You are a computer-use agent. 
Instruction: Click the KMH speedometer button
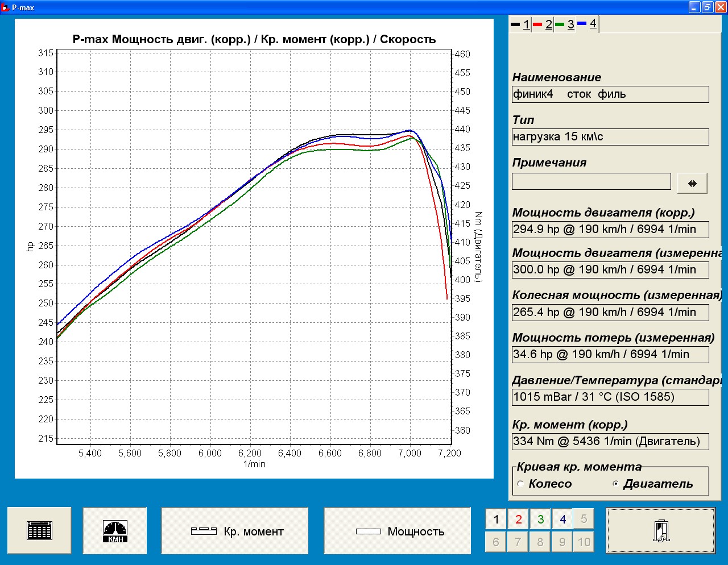[115, 531]
